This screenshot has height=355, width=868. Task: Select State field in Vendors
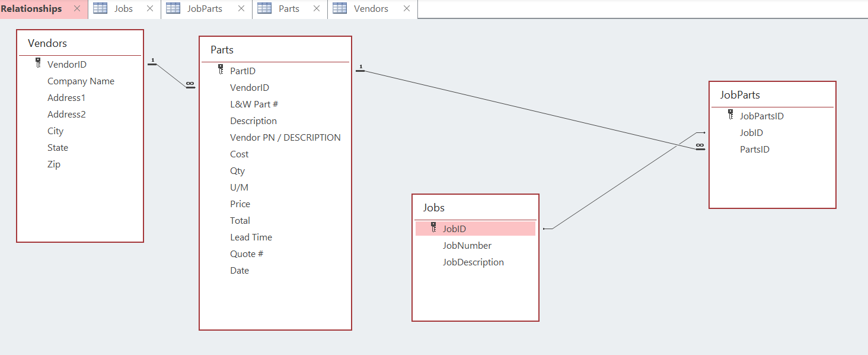tap(58, 148)
